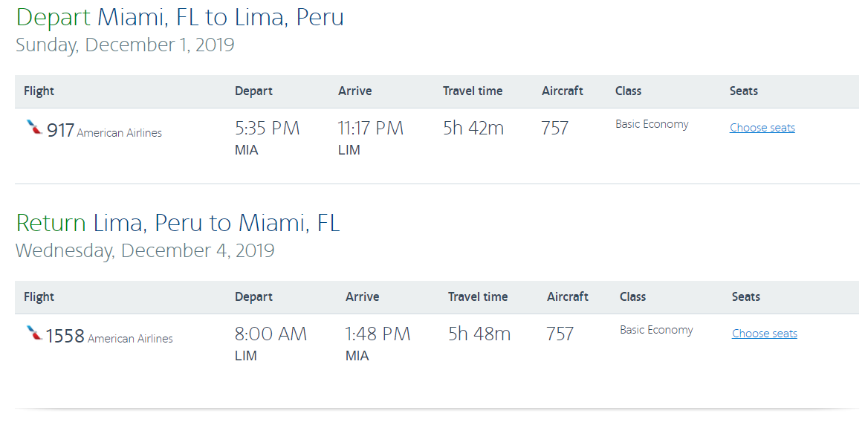Click the 757 aircraft for flight 917
Image resolution: width=868 pixels, height=422 pixels.
point(554,129)
